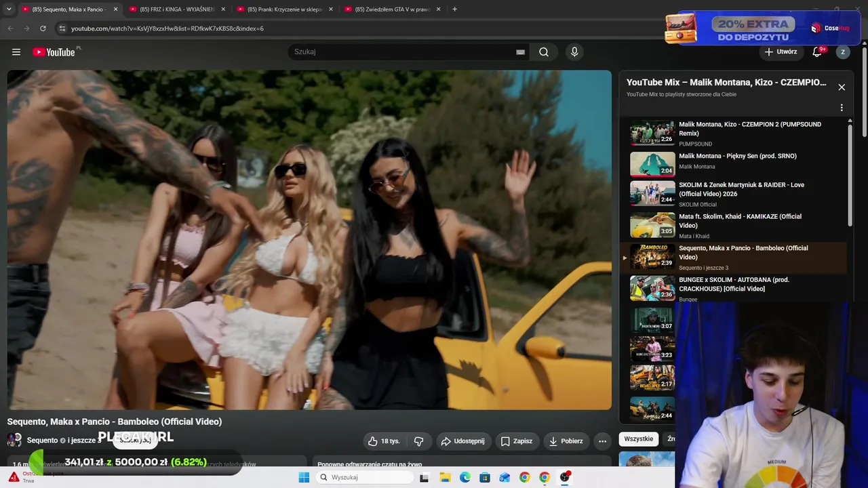Switch to Zwiedziłem GTA V tab
This screenshot has height=488, width=868.
(393, 9)
